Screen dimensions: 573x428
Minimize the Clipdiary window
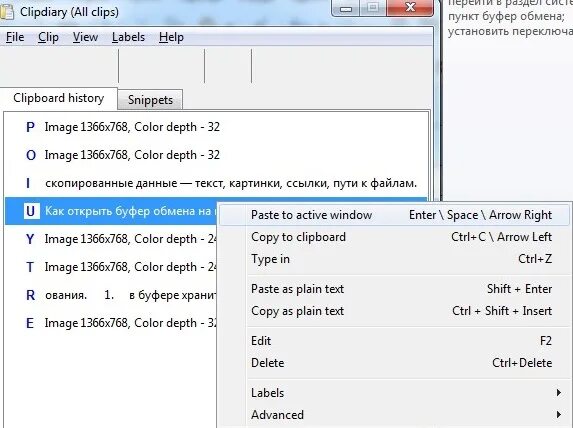click(346, 8)
